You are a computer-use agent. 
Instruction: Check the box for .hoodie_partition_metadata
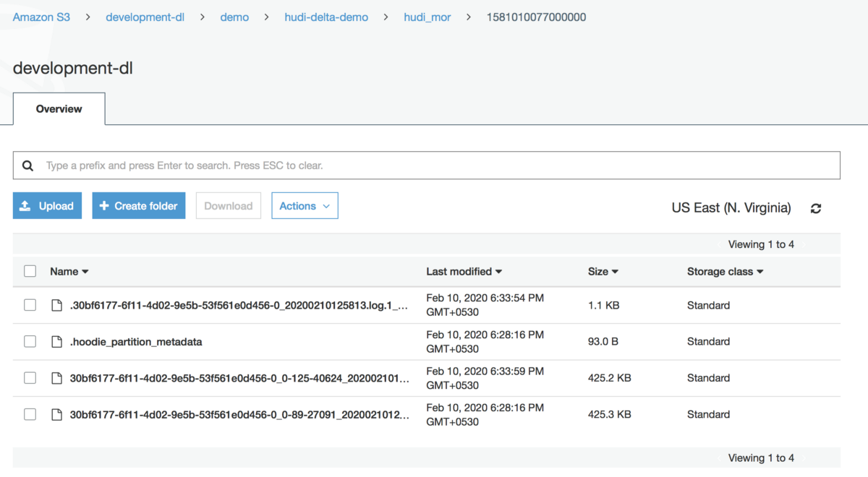(30, 341)
